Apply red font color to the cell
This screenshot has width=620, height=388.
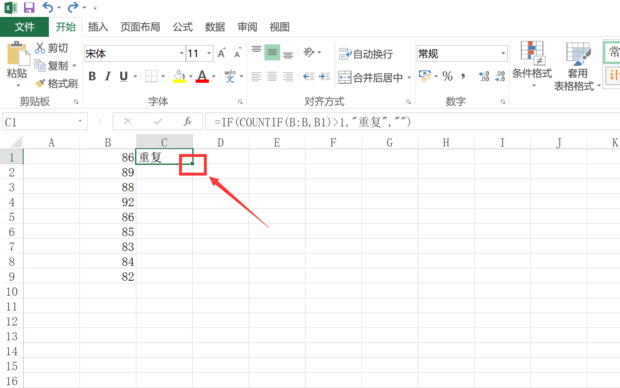[x=202, y=76]
